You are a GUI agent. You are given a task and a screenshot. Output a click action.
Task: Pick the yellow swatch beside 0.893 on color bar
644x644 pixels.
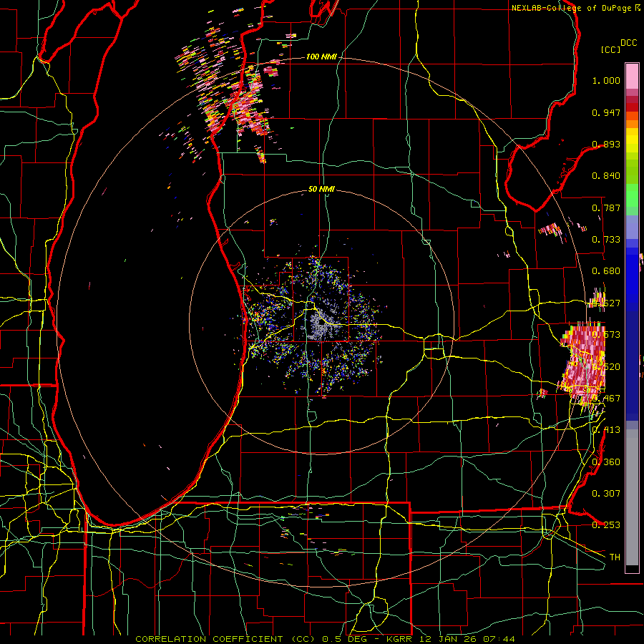(632, 143)
